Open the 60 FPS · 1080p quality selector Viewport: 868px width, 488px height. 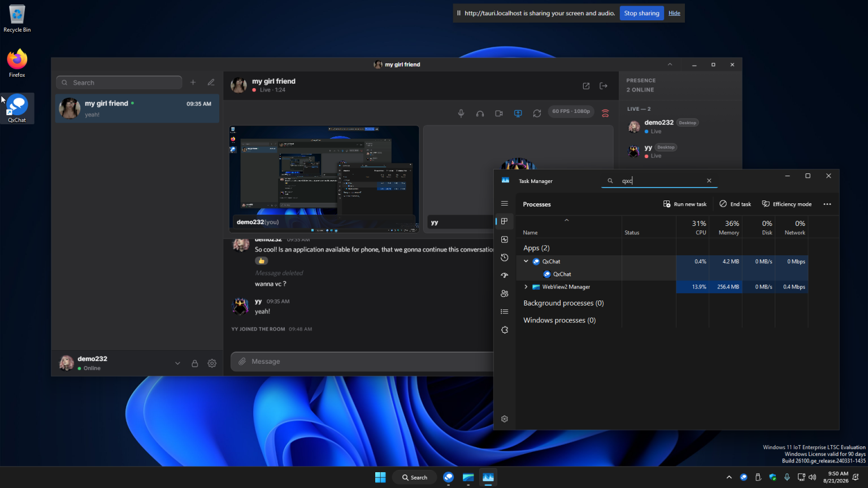point(571,111)
